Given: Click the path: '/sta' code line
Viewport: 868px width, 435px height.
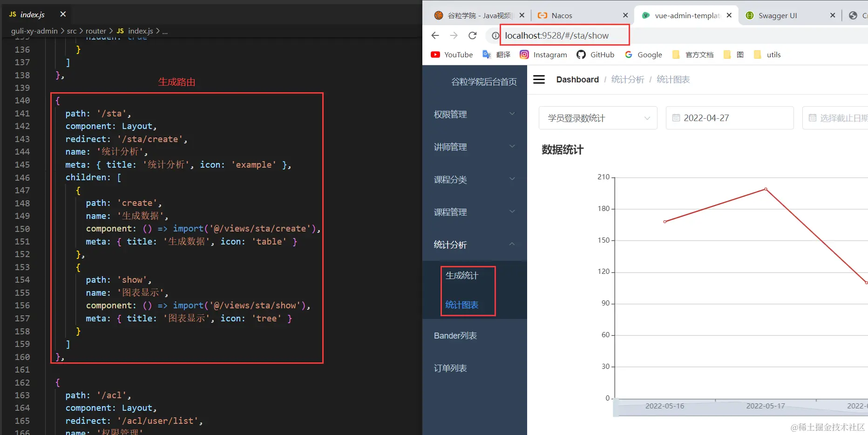Looking at the screenshot, I should click(x=98, y=114).
